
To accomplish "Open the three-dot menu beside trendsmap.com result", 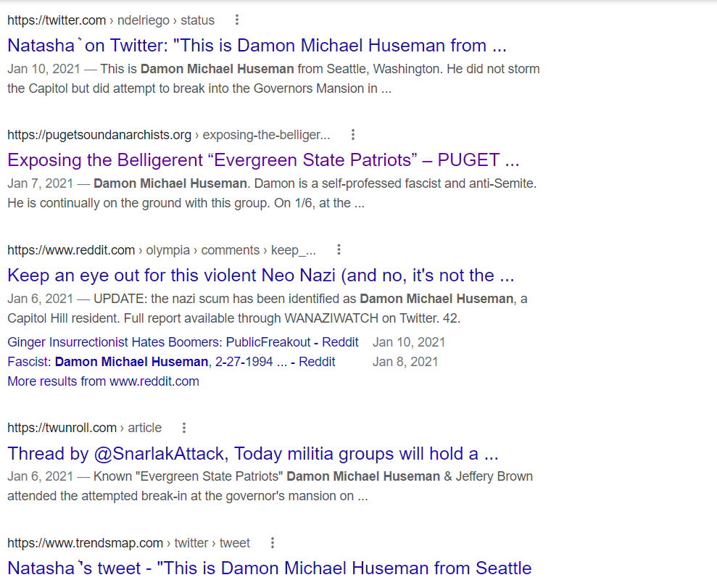I will [x=273, y=543].
